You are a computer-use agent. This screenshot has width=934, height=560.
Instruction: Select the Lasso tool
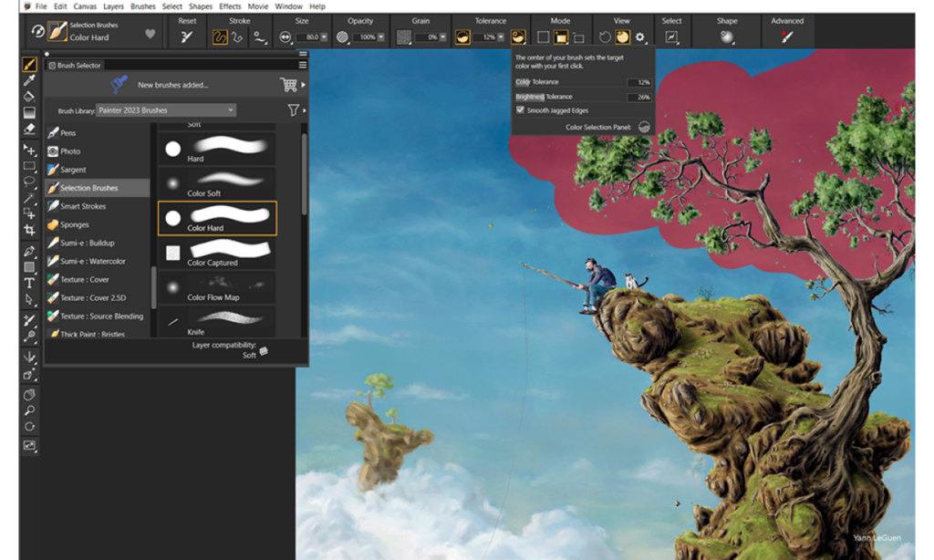tap(29, 181)
